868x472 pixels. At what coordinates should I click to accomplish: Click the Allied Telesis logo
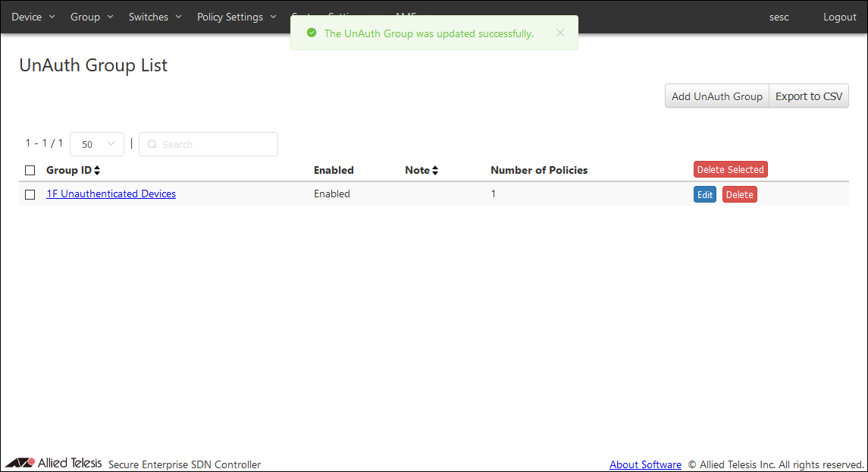pos(53,463)
